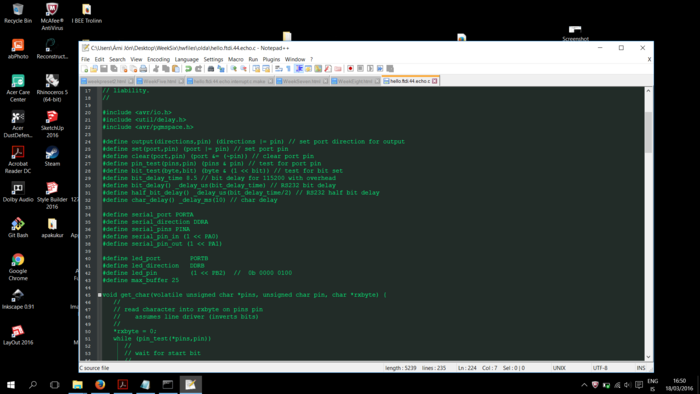Toggle synchronize vertical scrolling
The height and width of the screenshot is (394, 700).
click(x=256, y=69)
